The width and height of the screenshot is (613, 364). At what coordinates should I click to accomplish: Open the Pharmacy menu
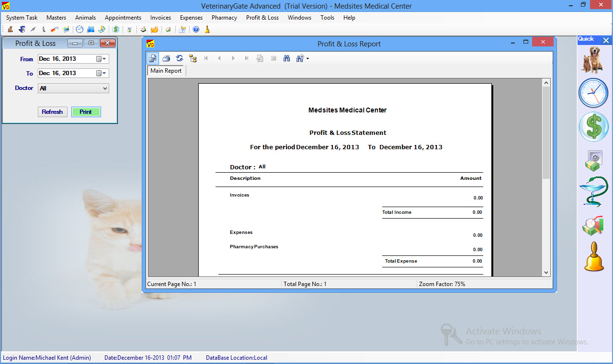[224, 18]
